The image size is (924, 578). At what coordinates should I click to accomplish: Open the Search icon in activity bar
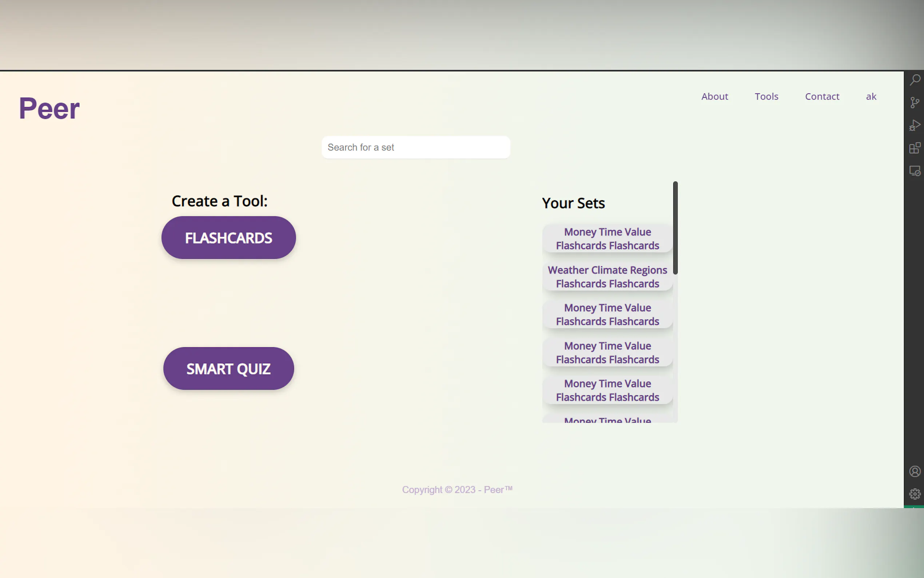coord(915,80)
